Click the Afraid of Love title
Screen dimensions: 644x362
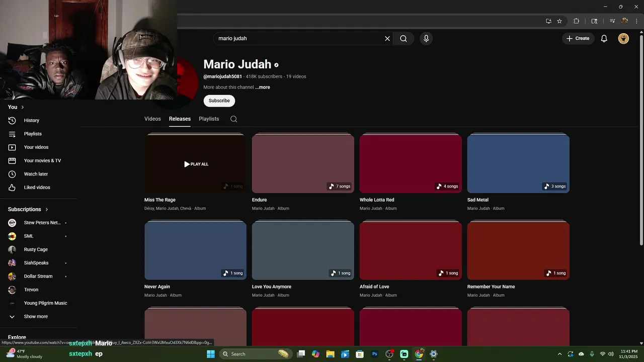click(x=374, y=287)
